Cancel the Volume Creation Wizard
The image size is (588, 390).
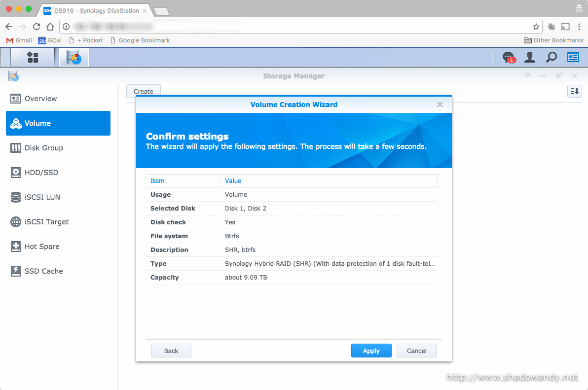point(417,351)
